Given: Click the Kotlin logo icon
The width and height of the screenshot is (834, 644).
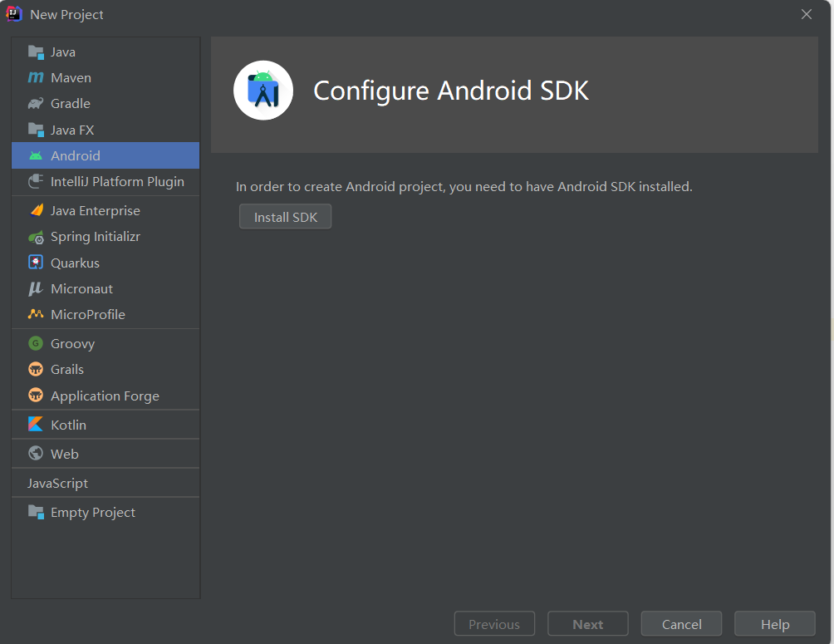Looking at the screenshot, I should click(x=36, y=425).
